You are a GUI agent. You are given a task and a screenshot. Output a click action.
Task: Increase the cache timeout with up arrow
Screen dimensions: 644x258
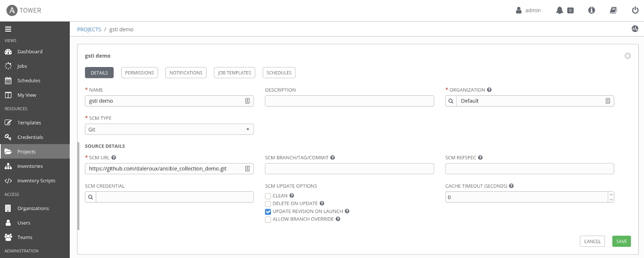[x=611, y=195]
